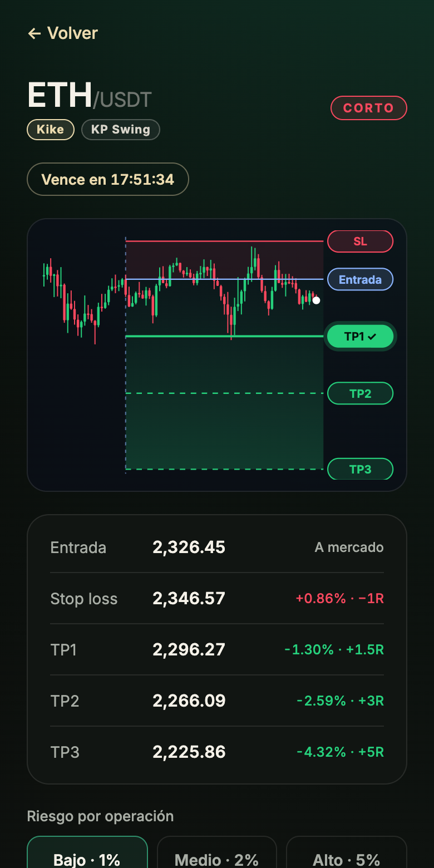434x868 pixels.
Task: Click the Stop loss price 2,346.57
Action: click(189, 599)
